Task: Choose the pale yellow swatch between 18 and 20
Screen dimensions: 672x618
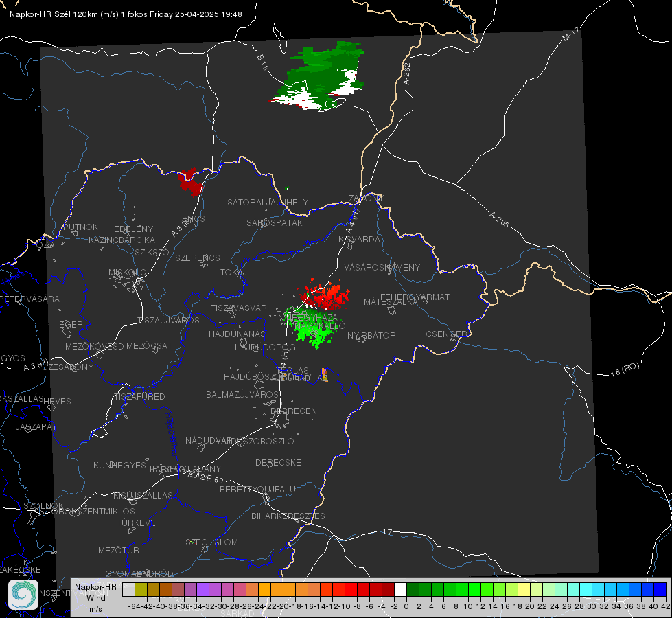Action: point(524,589)
